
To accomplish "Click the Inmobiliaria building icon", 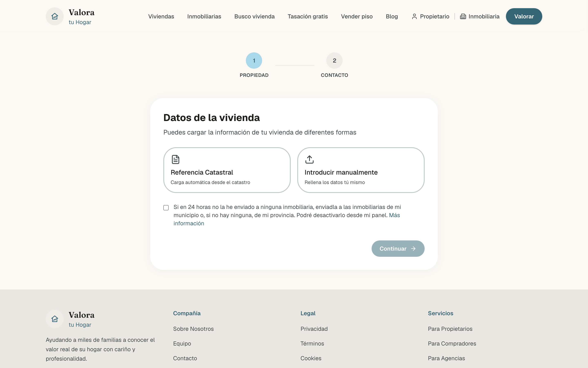I will click(x=463, y=16).
